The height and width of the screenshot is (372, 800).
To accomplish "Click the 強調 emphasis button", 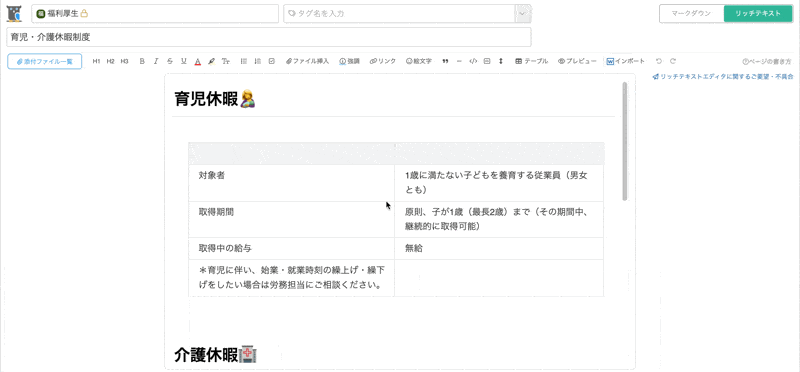I will point(349,61).
